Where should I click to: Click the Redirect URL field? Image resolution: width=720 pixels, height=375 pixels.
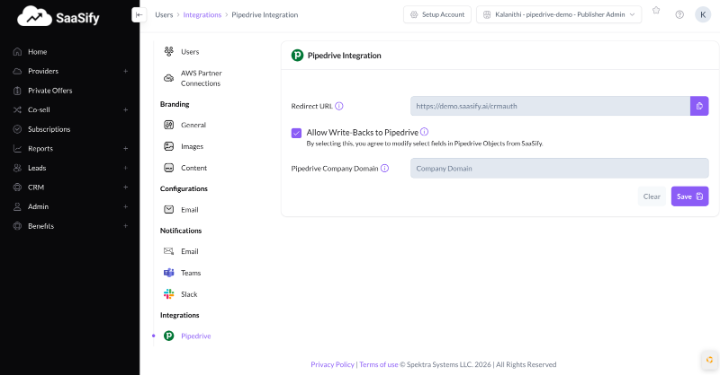[x=550, y=106]
